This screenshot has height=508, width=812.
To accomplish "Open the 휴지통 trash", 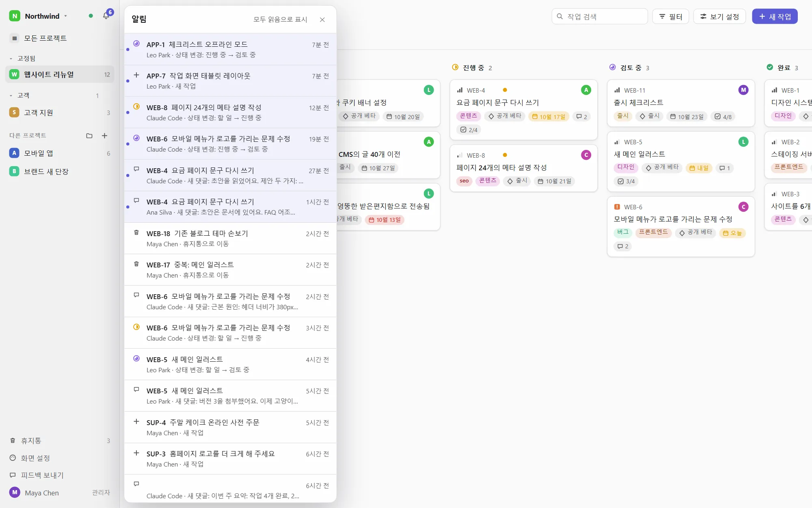I will (60, 441).
